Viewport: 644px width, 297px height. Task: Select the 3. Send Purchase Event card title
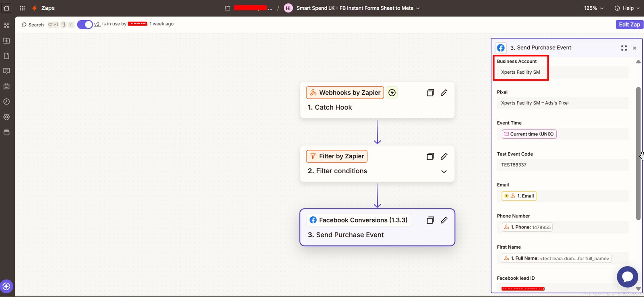(x=346, y=235)
